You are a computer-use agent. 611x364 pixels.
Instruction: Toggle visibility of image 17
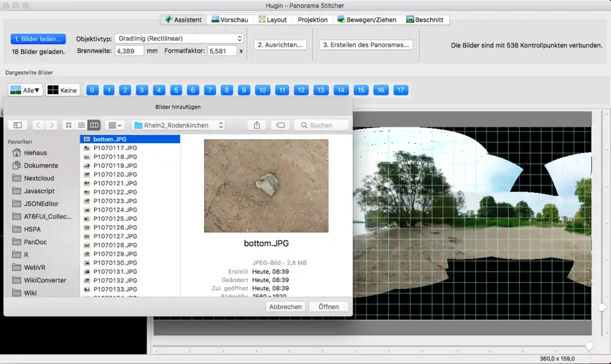400,90
